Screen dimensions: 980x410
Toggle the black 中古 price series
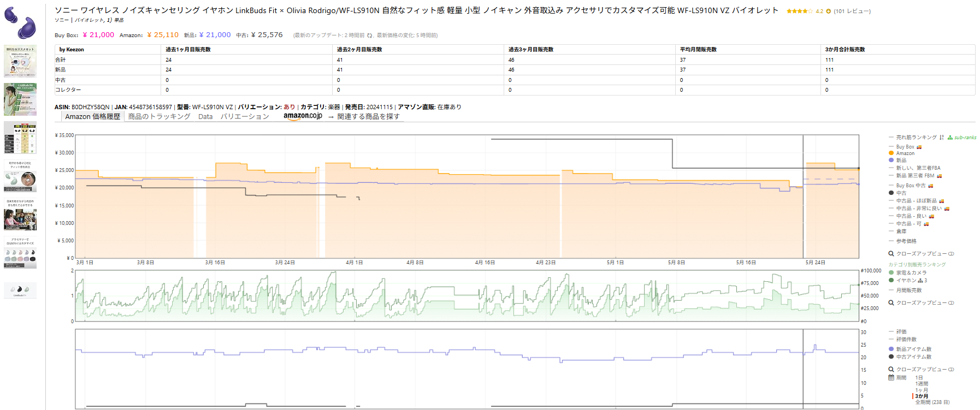tap(898, 193)
